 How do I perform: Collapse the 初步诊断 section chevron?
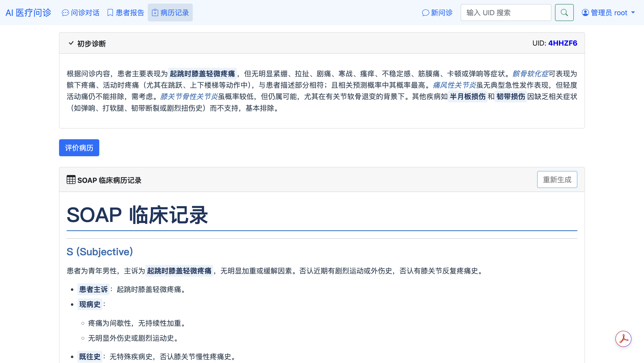[71, 43]
